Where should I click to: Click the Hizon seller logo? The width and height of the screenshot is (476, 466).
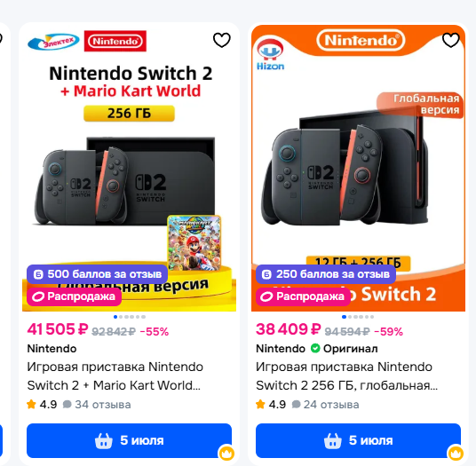(270, 55)
